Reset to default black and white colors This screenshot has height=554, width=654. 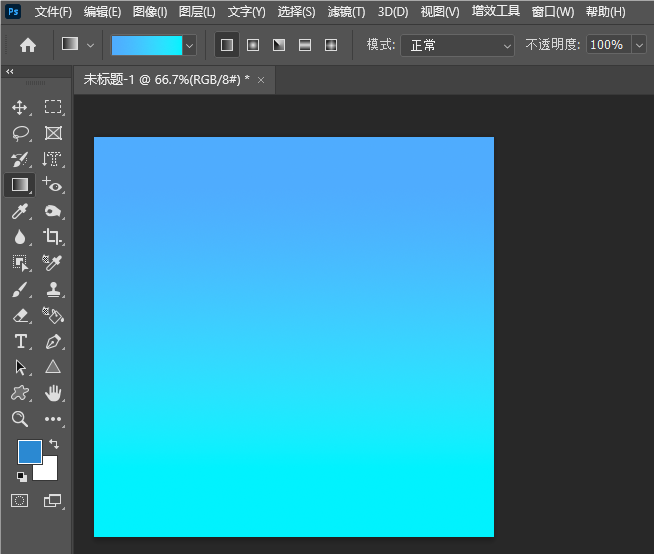click(22, 476)
